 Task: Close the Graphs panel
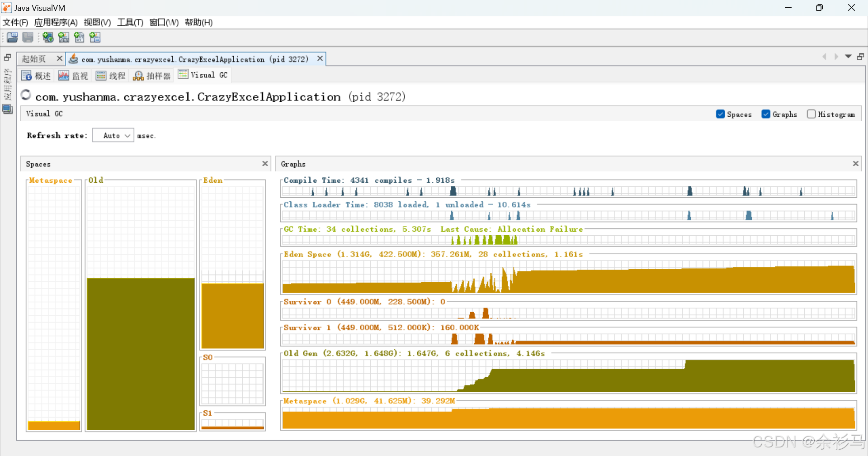tap(856, 163)
